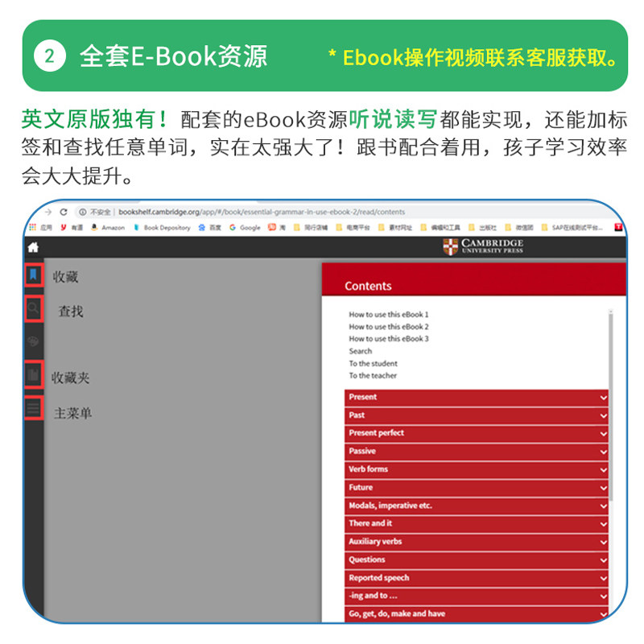Open the Baidu bookmark
Screen dimensions: 644x644
(x=209, y=227)
